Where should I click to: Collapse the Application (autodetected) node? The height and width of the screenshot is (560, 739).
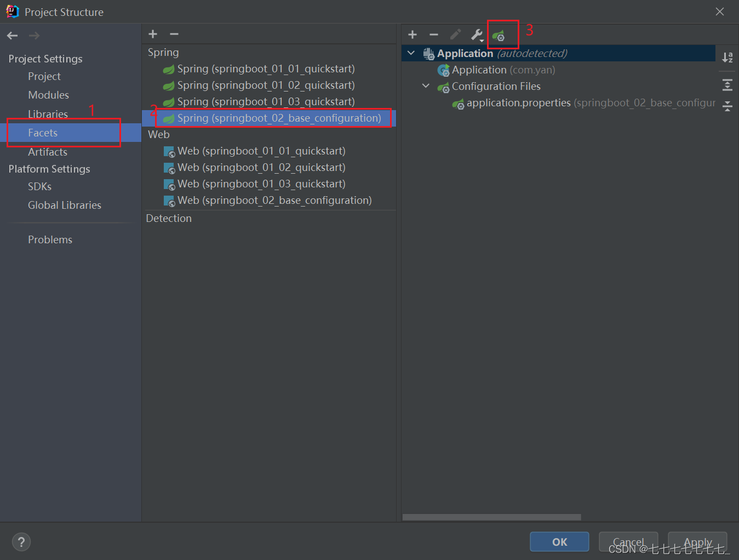[x=411, y=53]
